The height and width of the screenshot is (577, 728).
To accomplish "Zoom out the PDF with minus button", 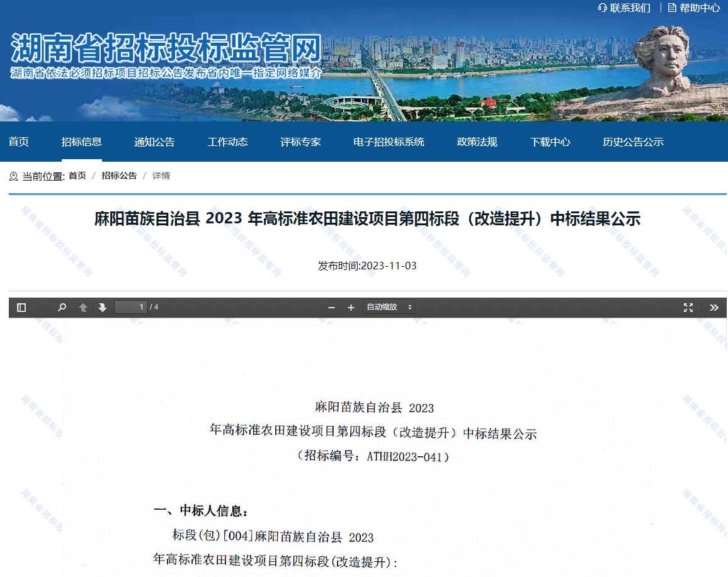I will pyautogui.click(x=332, y=308).
